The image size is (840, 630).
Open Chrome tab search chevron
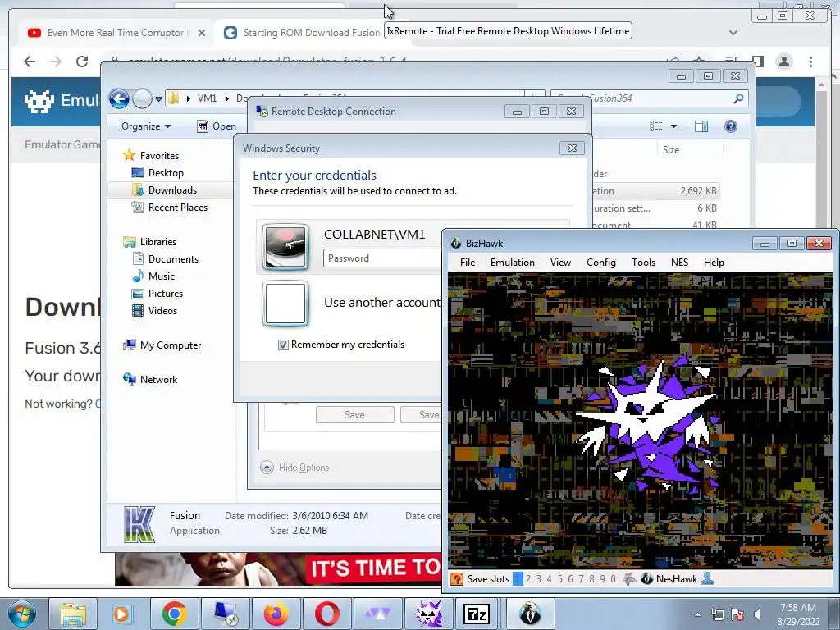733,33
